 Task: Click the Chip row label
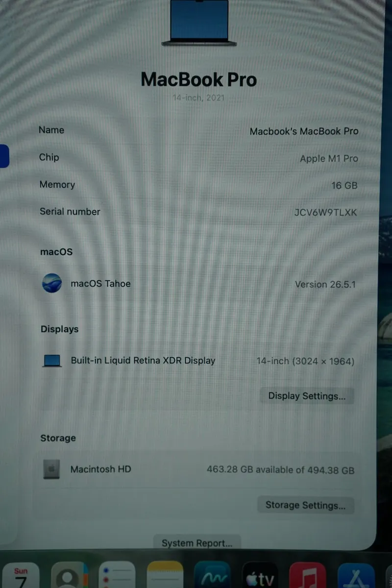tap(49, 157)
